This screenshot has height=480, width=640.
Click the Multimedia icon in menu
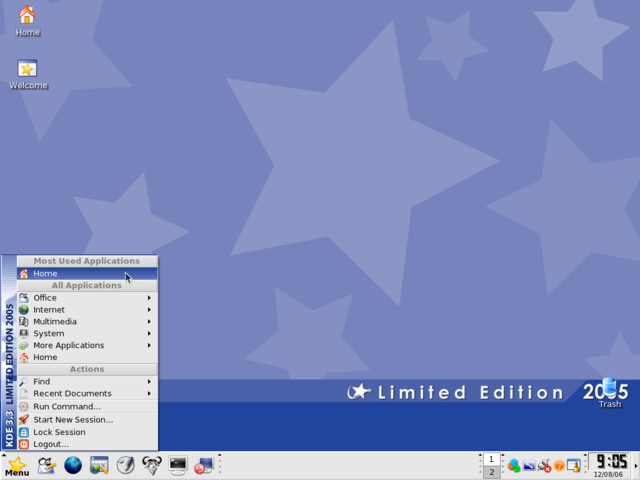[24, 321]
